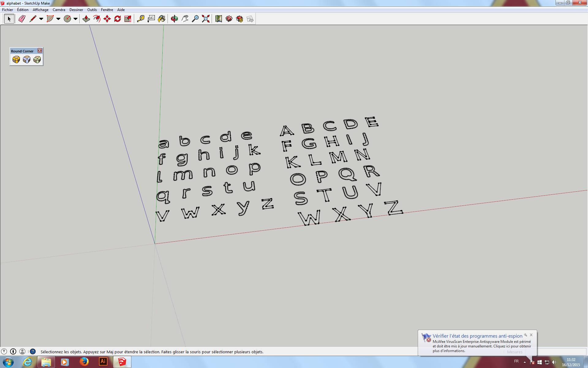
Task: Select the Eraser tool
Action: coord(22,19)
